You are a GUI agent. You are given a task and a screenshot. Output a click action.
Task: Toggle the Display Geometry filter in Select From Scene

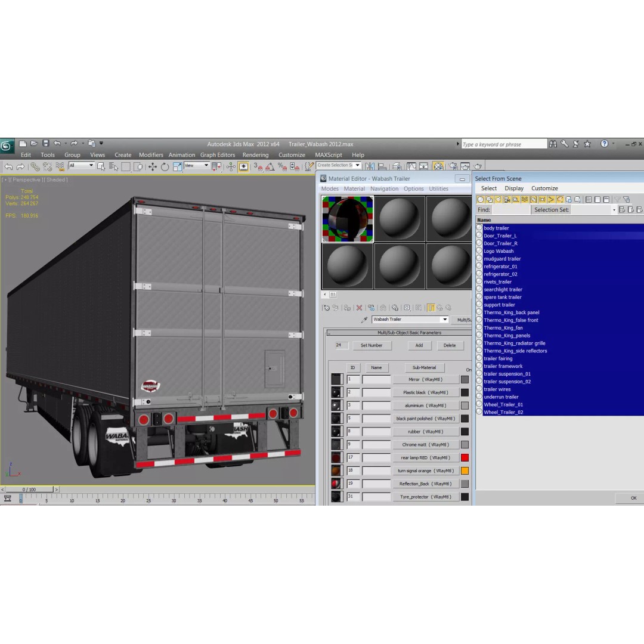point(480,200)
